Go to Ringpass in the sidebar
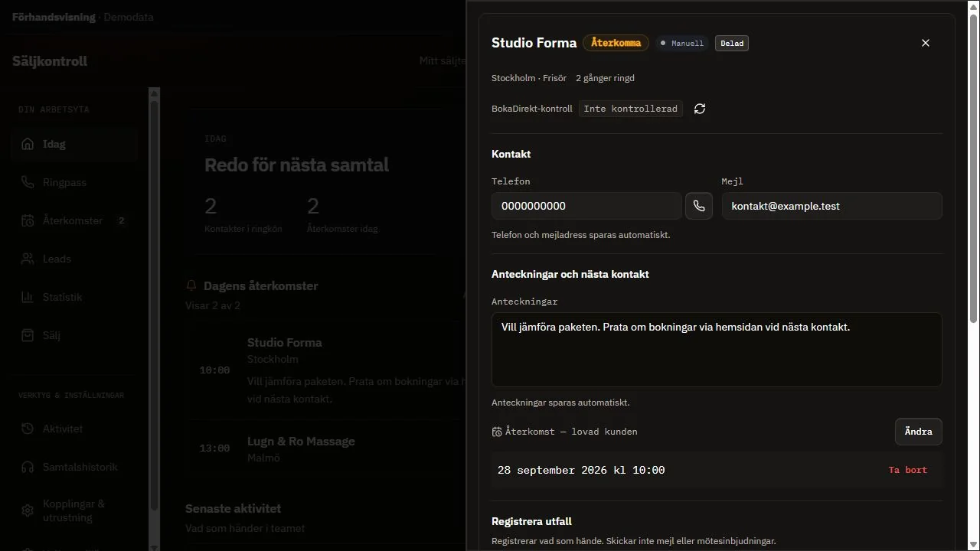 tap(74, 182)
